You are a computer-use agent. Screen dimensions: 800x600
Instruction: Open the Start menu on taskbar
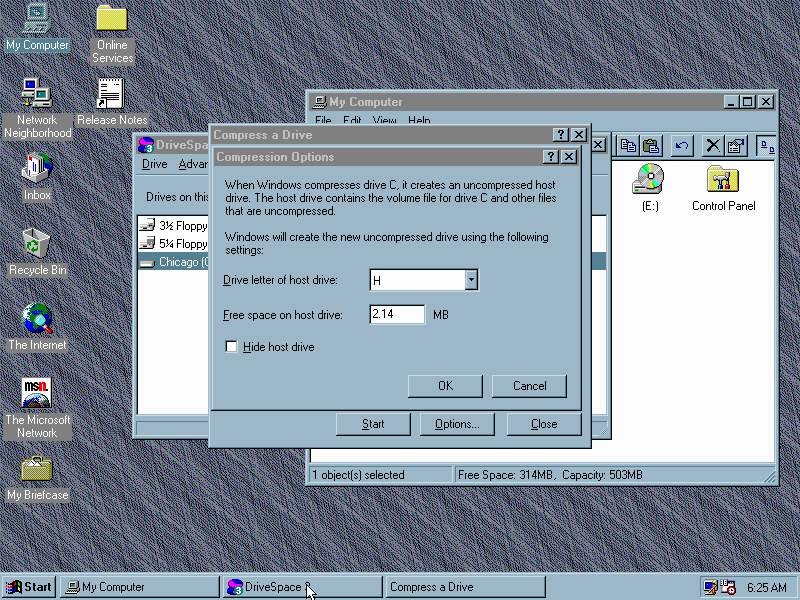tap(29, 587)
